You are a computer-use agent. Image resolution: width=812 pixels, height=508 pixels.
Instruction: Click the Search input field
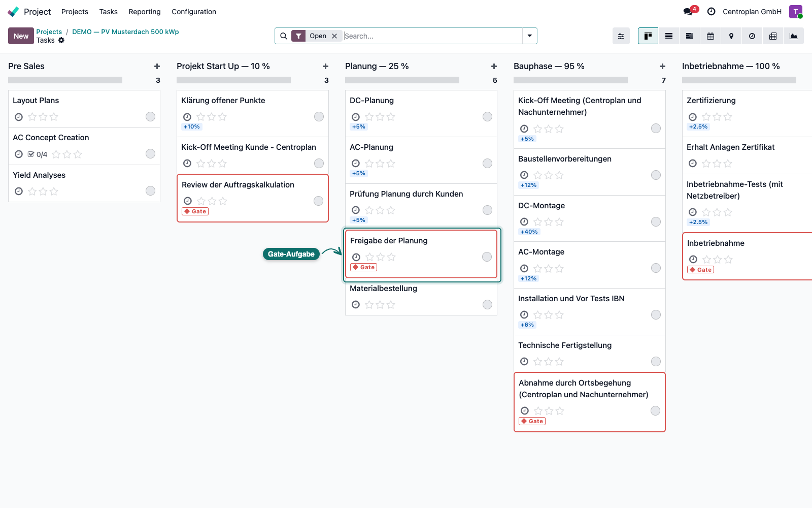click(x=432, y=36)
